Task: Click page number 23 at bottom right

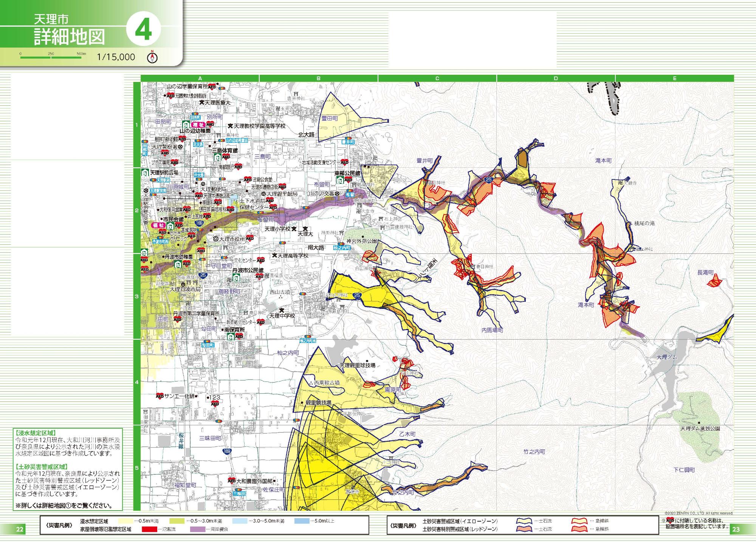Action: click(736, 530)
